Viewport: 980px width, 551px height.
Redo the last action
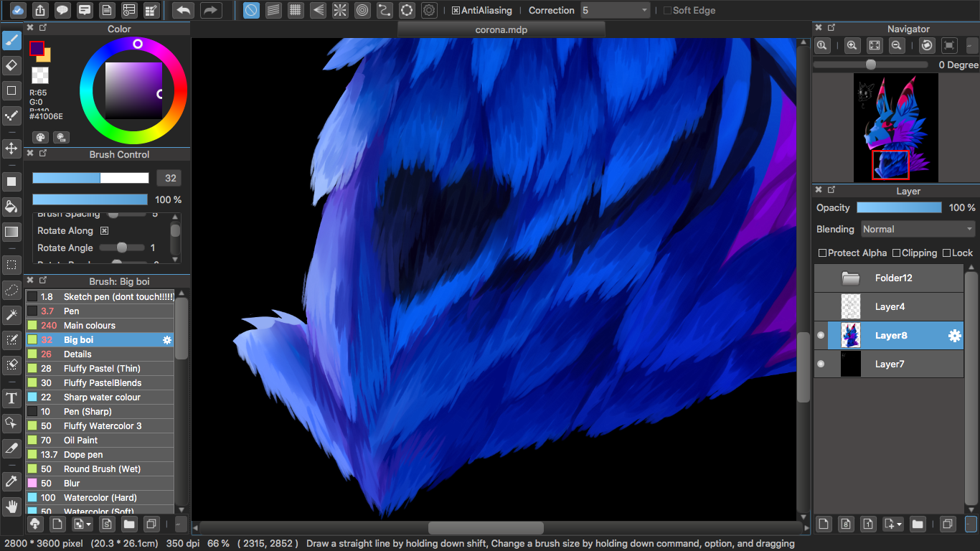point(210,10)
